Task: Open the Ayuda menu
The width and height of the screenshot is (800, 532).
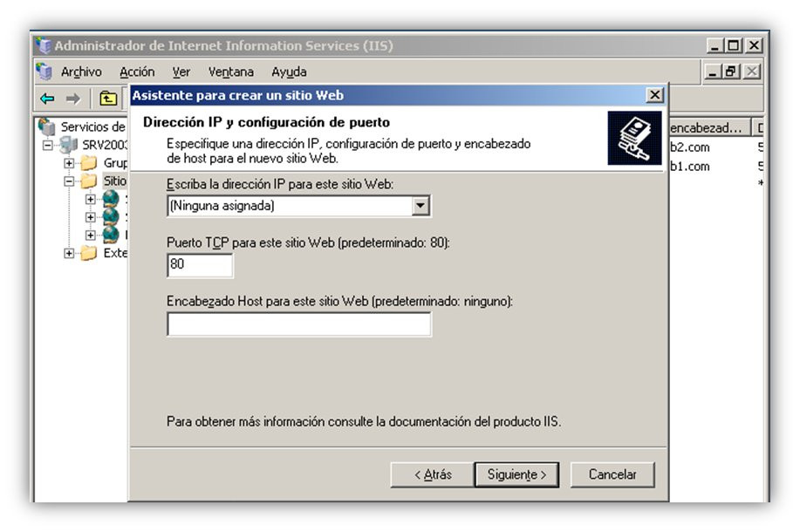Action: pyautogui.click(x=289, y=72)
